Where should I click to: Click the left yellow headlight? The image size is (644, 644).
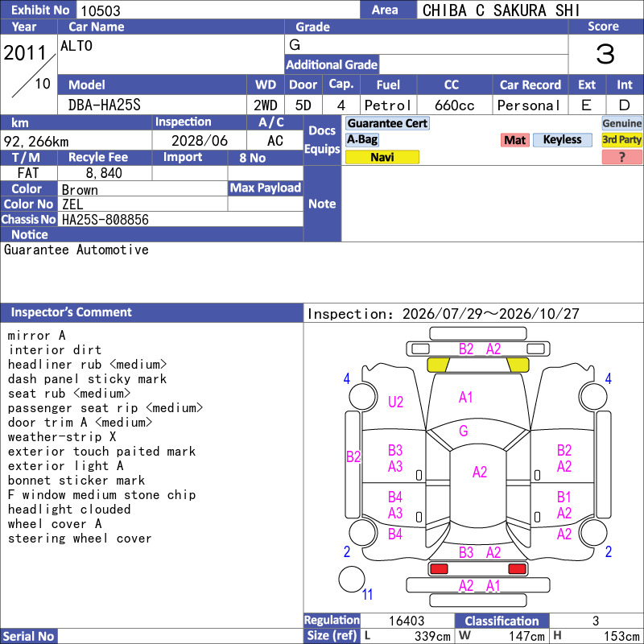point(438,365)
